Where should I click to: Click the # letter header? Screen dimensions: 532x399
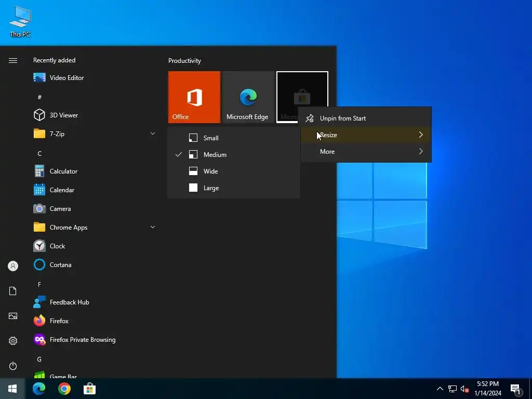(39, 97)
